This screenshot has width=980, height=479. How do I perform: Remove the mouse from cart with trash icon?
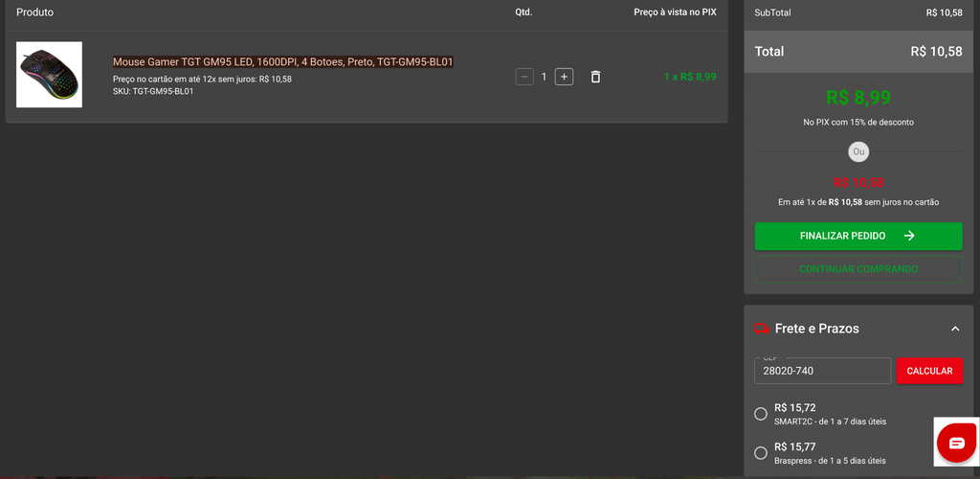point(595,77)
